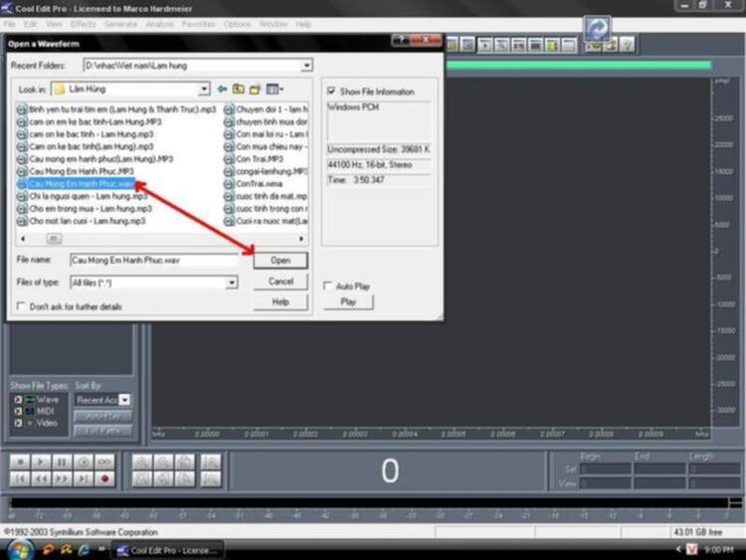Click the blue circular arrow floating icon

tap(597, 28)
